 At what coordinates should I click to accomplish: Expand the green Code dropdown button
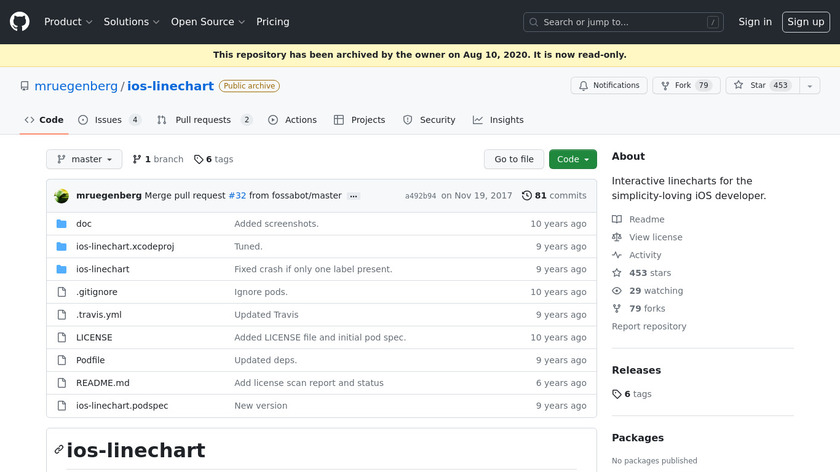[573, 159]
